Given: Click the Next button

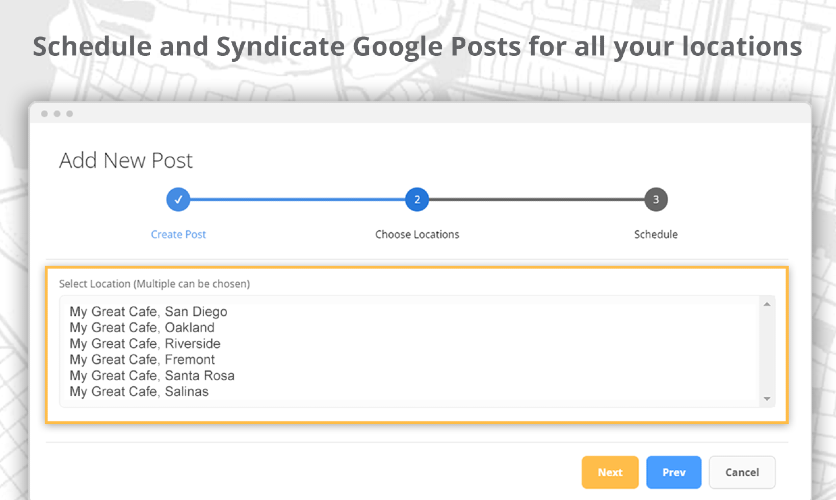Looking at the screenshot, I should point(610,472).
